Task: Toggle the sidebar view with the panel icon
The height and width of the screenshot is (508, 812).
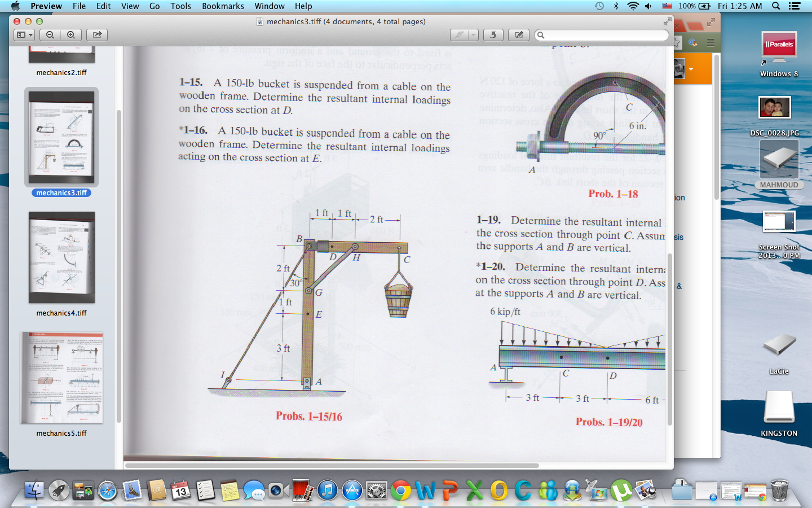Action: [21, 34]
